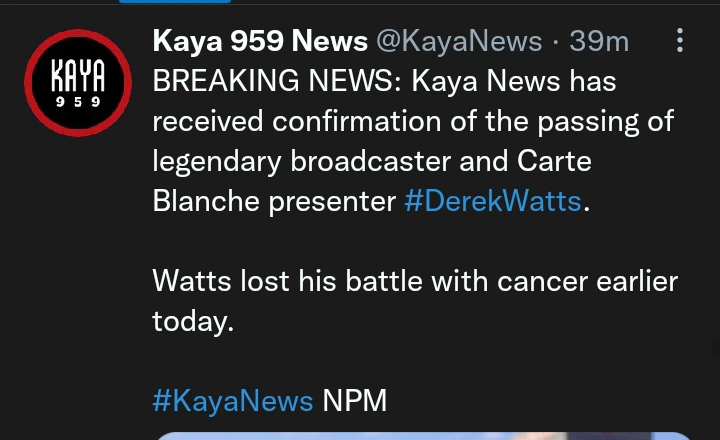Follow the #DerekWatts hashtag
Screen dimensions: 720x440
pyautogui.click(x=493, y=201)
